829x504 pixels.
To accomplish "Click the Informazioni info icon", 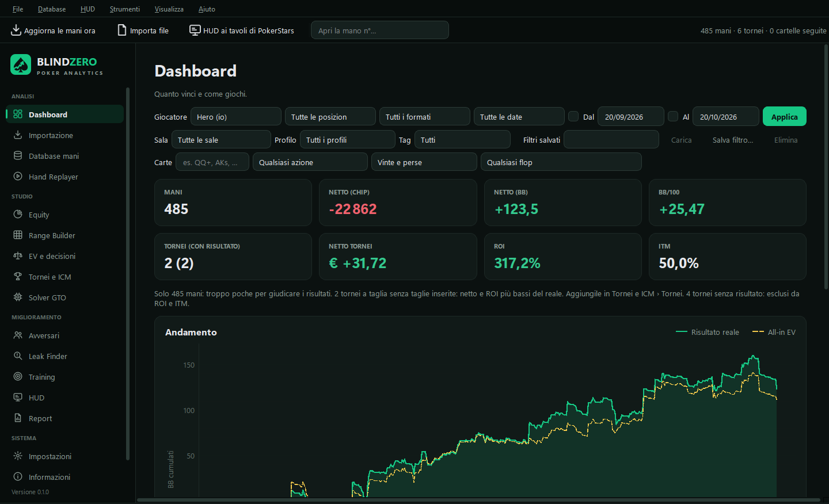I will tap(18, 476).
